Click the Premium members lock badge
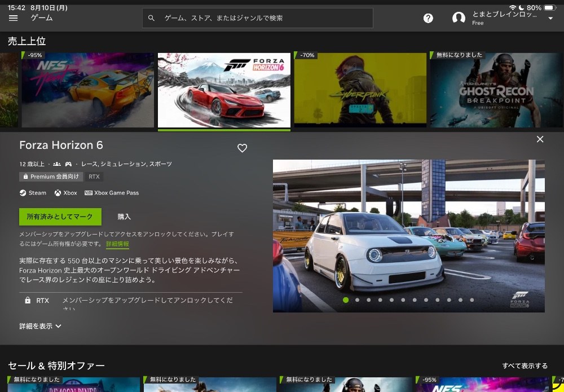Screen dimensions: 564x392 coord(51,177)
